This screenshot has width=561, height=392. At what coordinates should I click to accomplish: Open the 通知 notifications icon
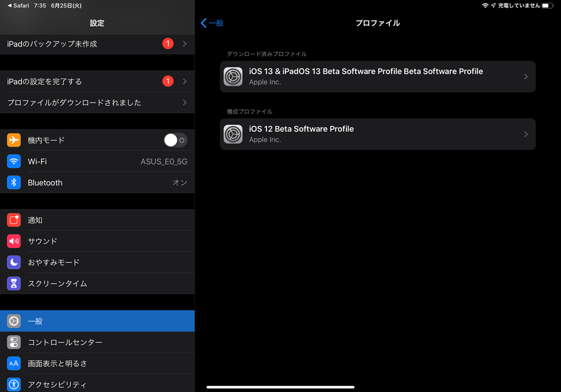coord(14,220)
